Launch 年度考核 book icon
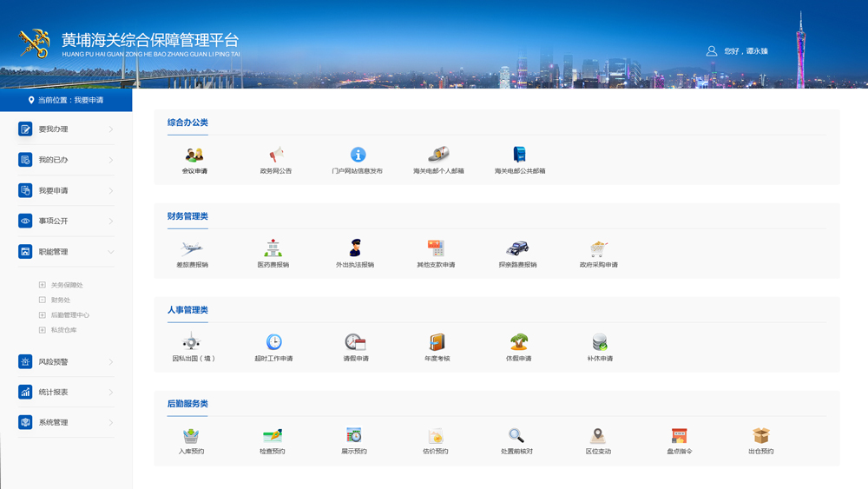Viewport: 868px width, 489px height. [x=437, y=342]
